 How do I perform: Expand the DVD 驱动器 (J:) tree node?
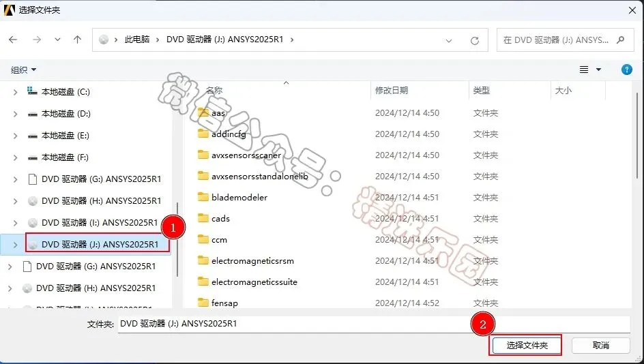[x=15, y=245]
